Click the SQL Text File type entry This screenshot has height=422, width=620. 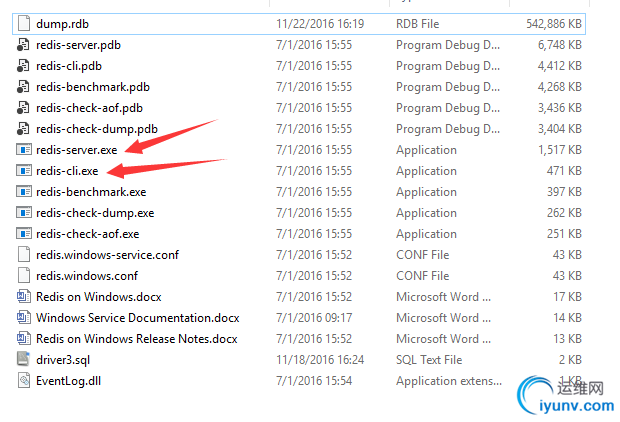(x=429, y=360)
